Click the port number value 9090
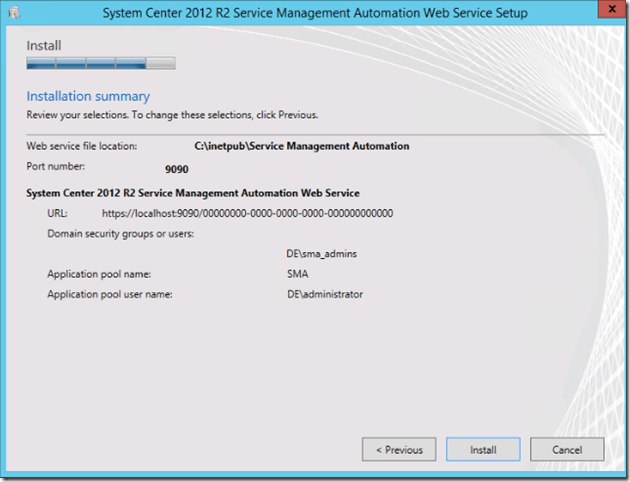 pos(176,169)
